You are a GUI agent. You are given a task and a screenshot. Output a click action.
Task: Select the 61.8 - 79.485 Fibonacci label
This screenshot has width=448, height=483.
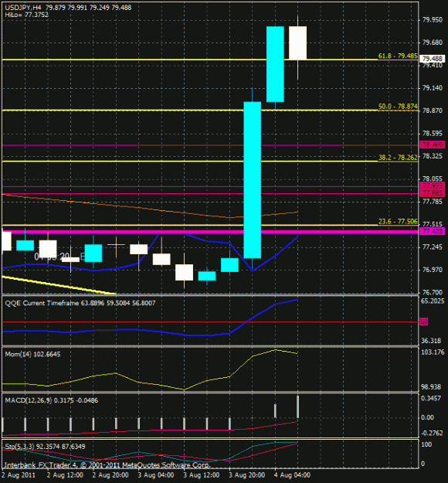click(398, 56)
